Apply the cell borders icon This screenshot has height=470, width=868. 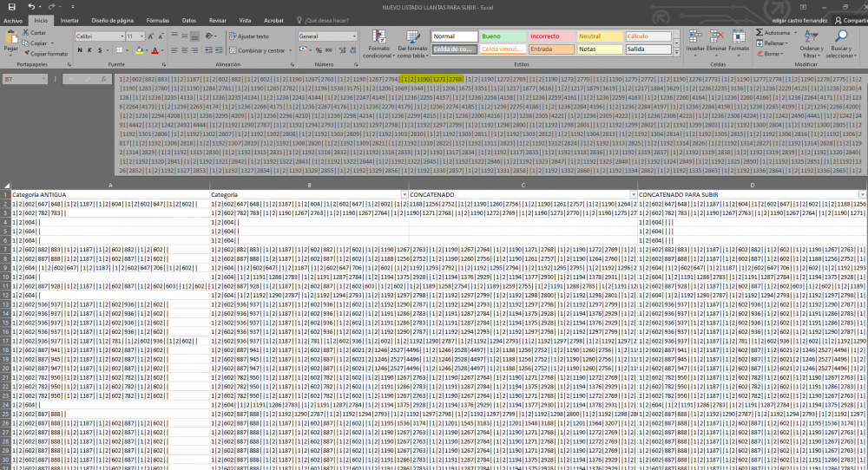click(119, 50)
